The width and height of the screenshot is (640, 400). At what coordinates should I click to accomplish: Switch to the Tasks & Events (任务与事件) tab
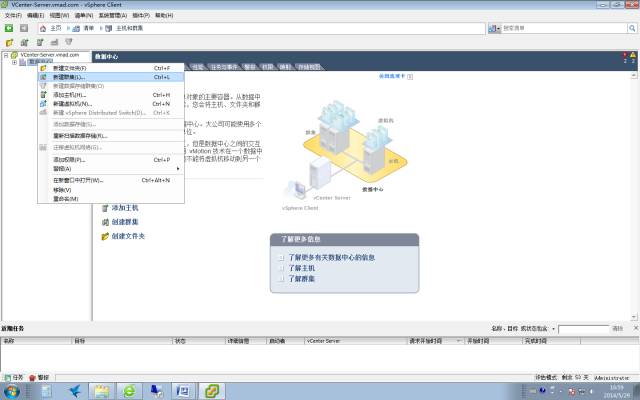tap(224, 67)
